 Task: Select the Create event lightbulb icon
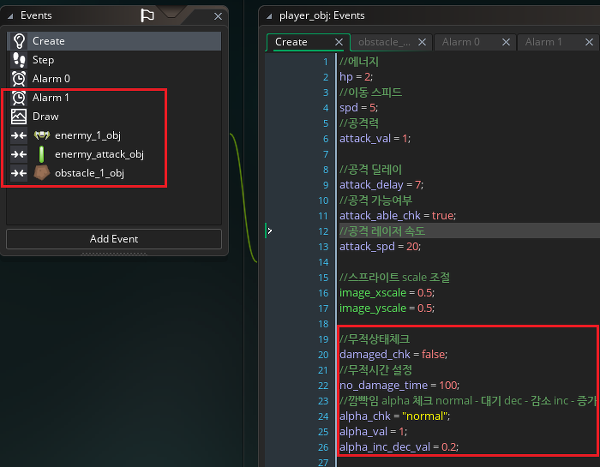pos(19,41)
